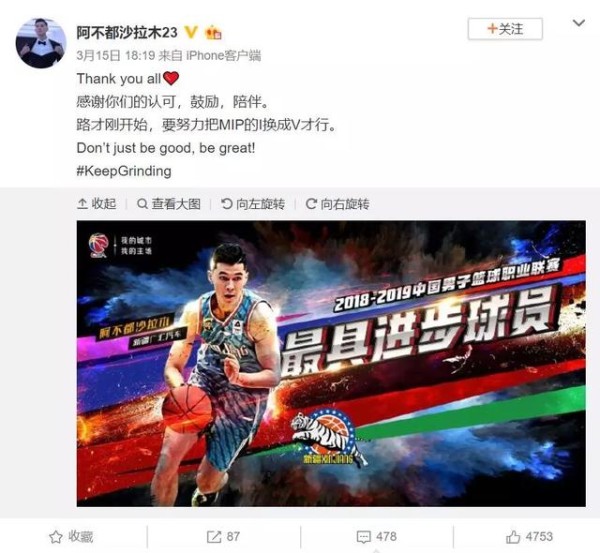600x553 pixels.
Task: Click the up-arrow icon beside 收起
Action: click(82, 204)
